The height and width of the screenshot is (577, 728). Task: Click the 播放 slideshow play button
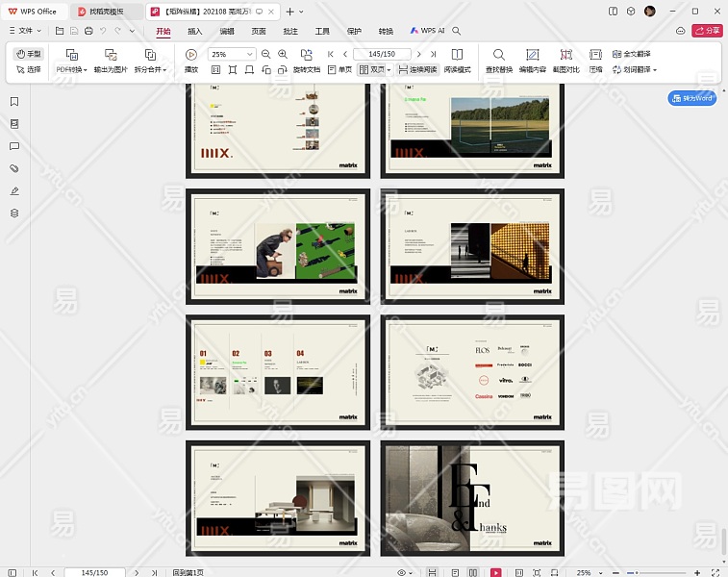(191, 55)
